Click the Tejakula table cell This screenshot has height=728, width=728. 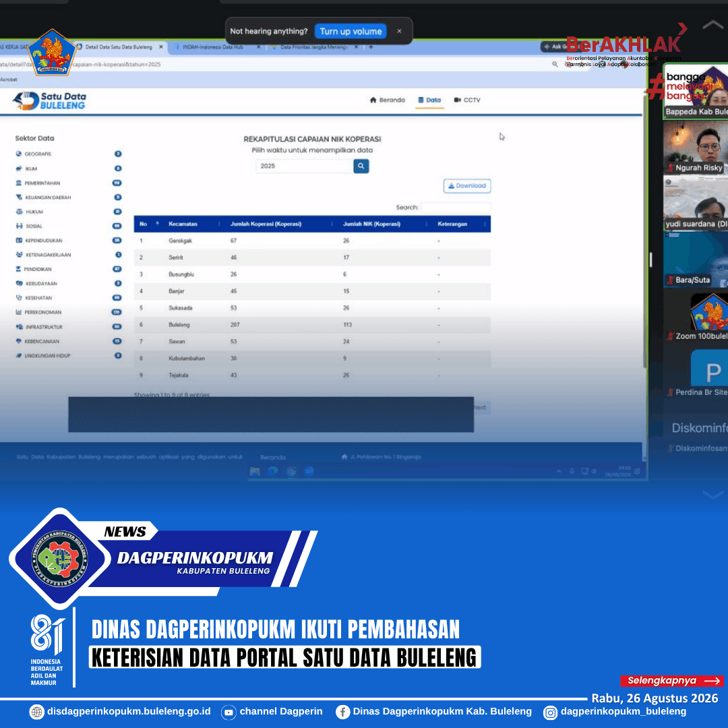[x=178, y=375]
